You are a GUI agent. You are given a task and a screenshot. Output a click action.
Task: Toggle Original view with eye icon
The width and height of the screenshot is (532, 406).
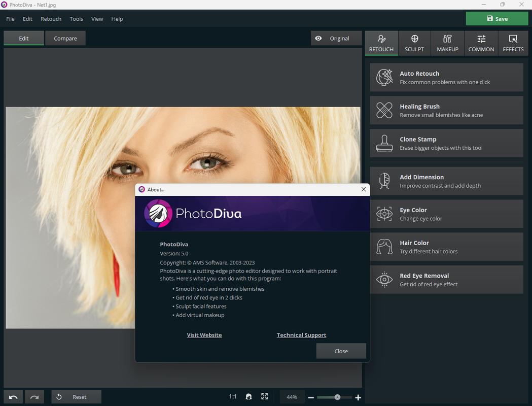318,39
